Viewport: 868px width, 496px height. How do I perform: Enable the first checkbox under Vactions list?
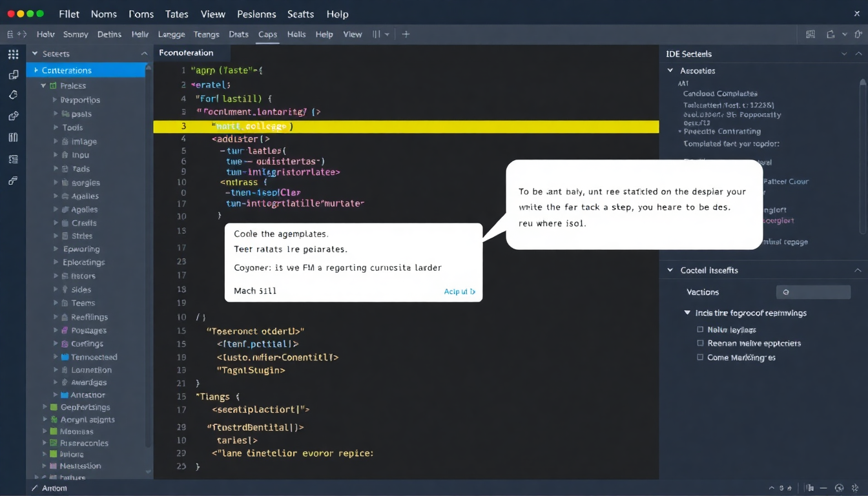700,329
